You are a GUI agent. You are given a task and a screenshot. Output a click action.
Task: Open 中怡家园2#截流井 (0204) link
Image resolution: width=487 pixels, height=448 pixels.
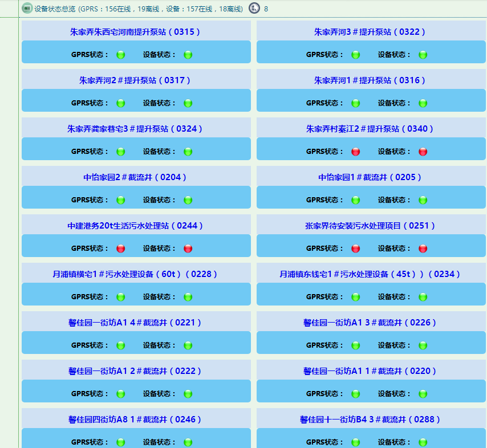pos(135,177)
